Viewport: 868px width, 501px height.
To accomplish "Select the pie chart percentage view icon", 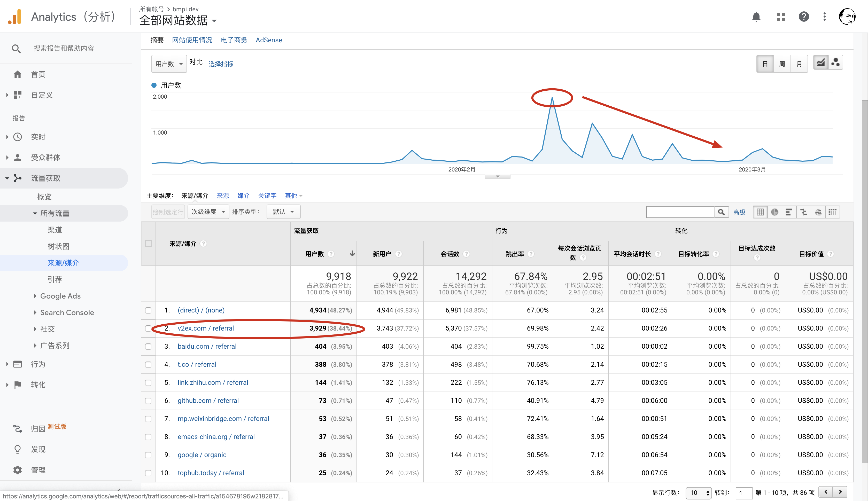I will pyautogui.click(x=774, y=212).
